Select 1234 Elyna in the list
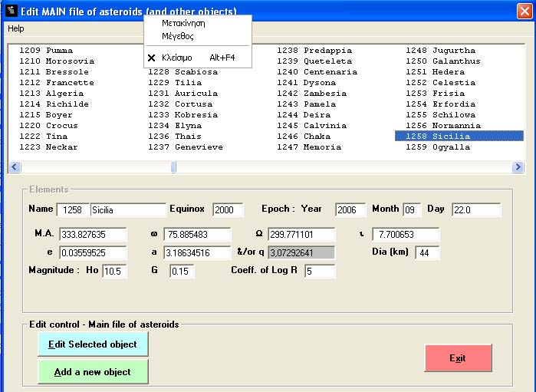This screenshot has height=392, width=536. [x=175, y=126]
